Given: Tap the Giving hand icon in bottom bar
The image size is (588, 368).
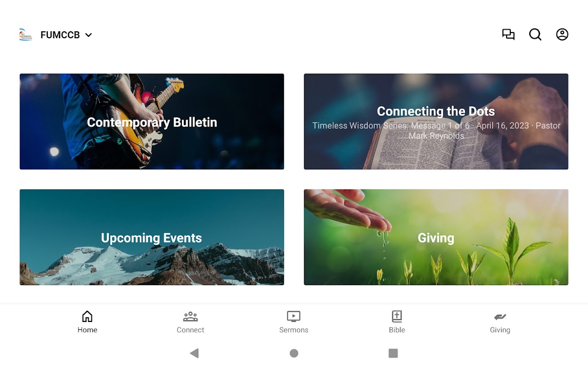Looking at the screenshot, I should pos(500,316).
